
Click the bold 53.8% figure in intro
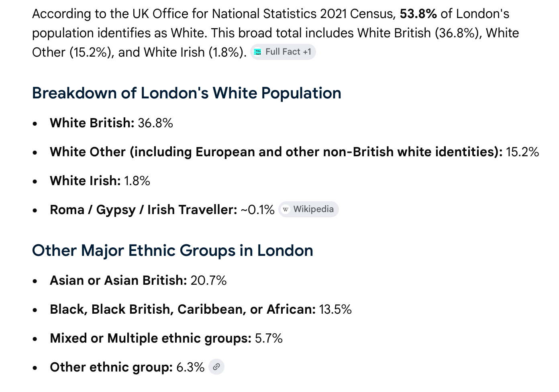click(x=418, y=14)
